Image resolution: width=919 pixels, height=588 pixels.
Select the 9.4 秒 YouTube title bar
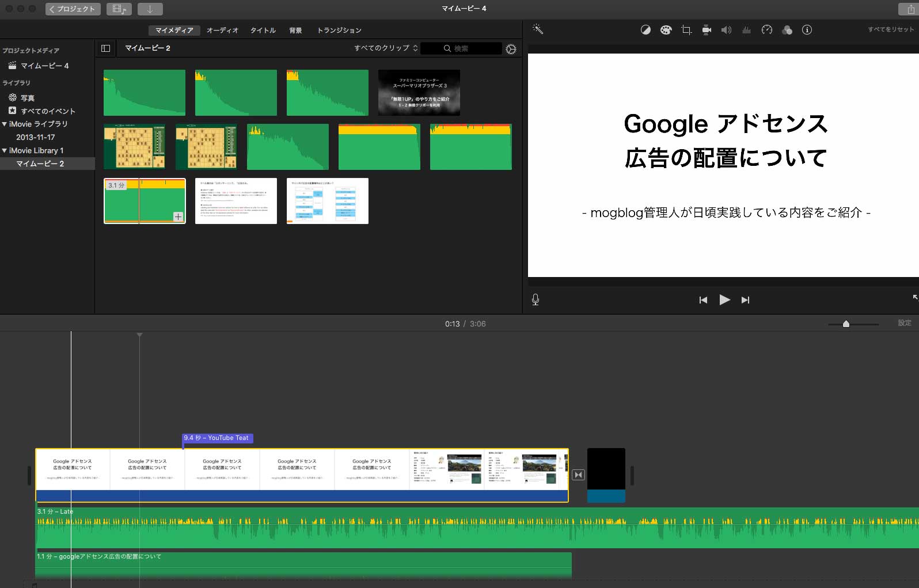[x=218, y=438]
